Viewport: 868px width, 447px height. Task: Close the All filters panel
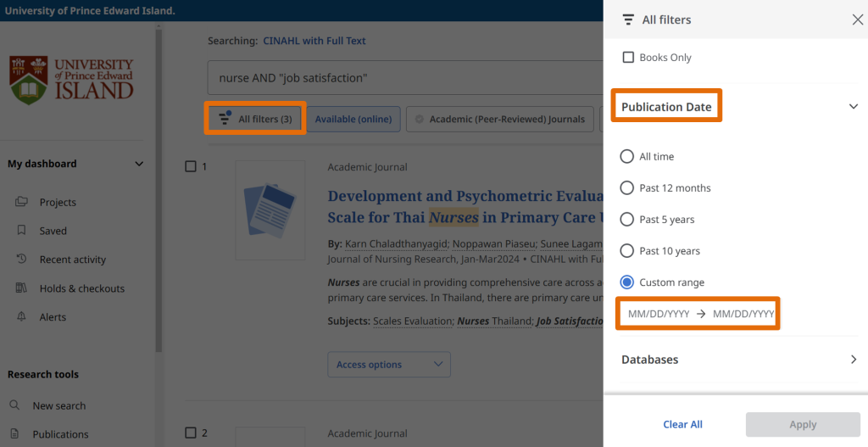click(x=857, y=20)
